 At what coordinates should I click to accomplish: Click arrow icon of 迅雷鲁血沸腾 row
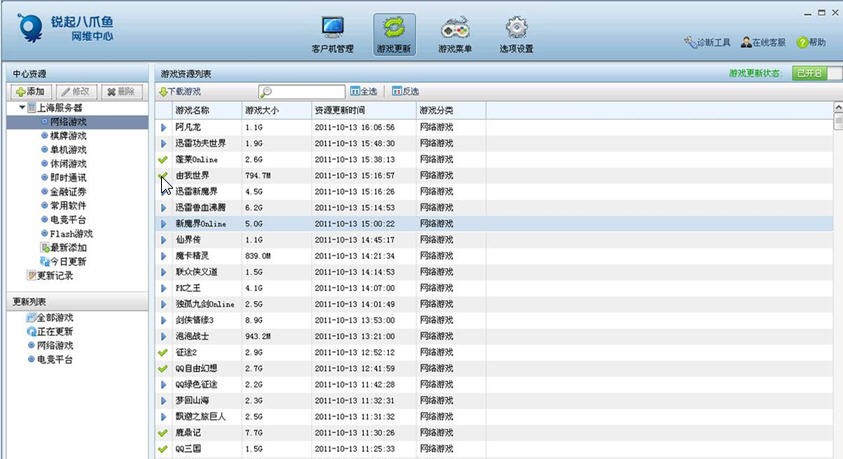click(163, 207)
